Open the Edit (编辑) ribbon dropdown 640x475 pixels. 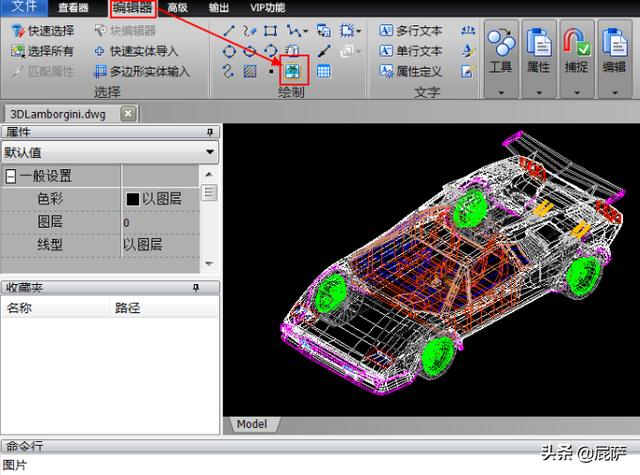pyautogui.click(x=614, y=58)
